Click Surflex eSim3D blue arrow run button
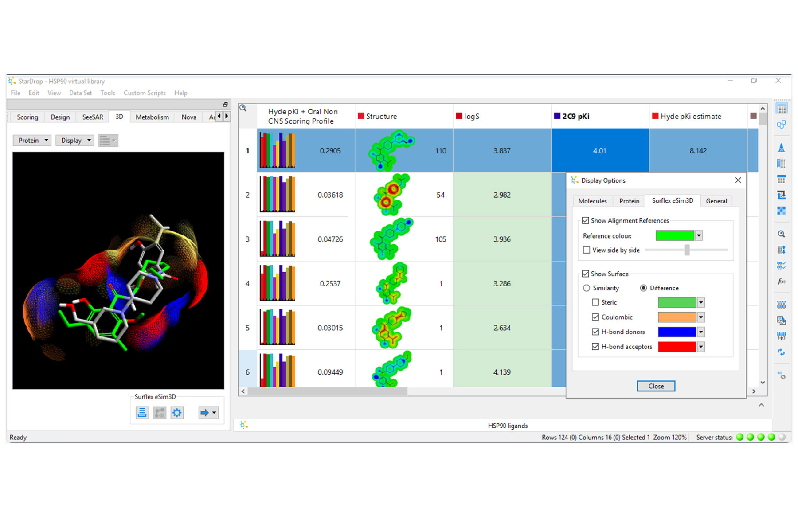This screenshot has height=532, width=798. (204, 413)
